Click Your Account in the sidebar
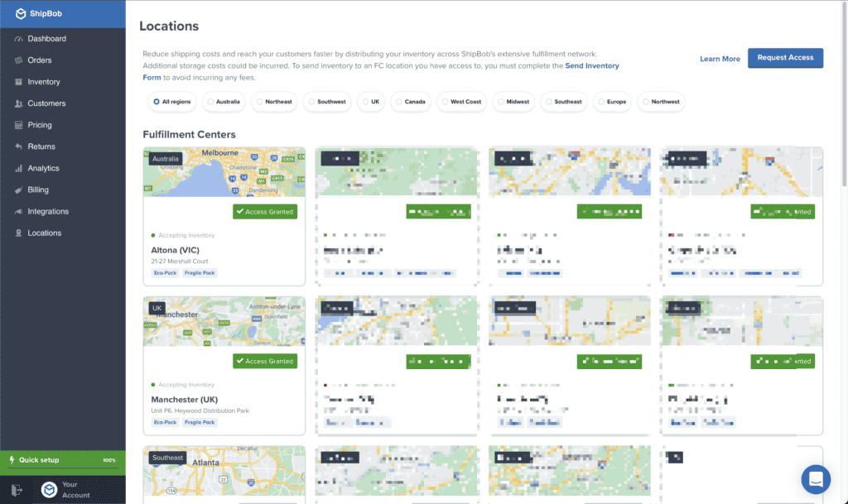 click(75, 490)
